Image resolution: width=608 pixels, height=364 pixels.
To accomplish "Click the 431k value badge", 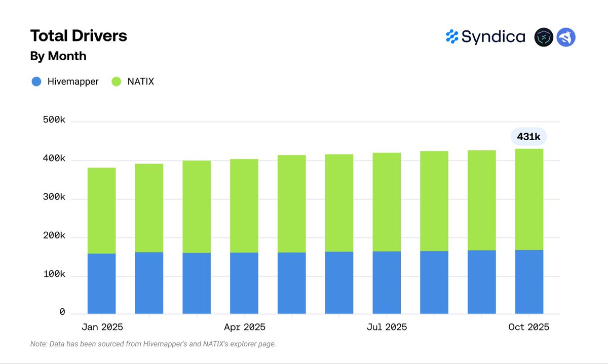I will tap(529, 136).
